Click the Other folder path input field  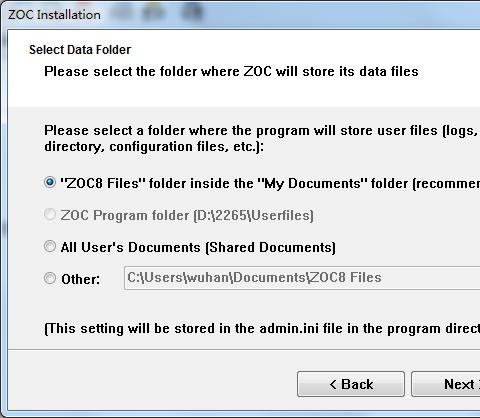point(302,278)
